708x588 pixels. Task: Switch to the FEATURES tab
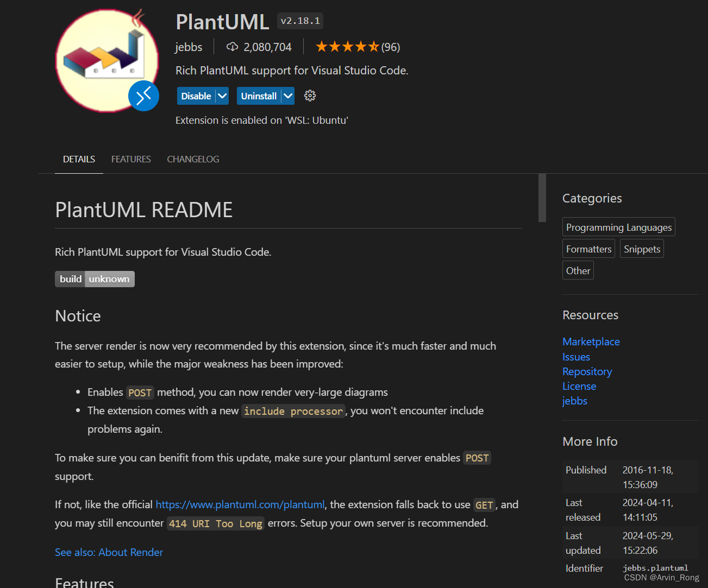[x=131, y=159]
